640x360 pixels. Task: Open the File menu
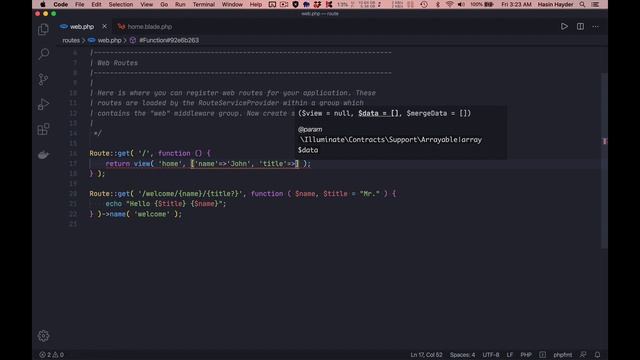[80, 4]
